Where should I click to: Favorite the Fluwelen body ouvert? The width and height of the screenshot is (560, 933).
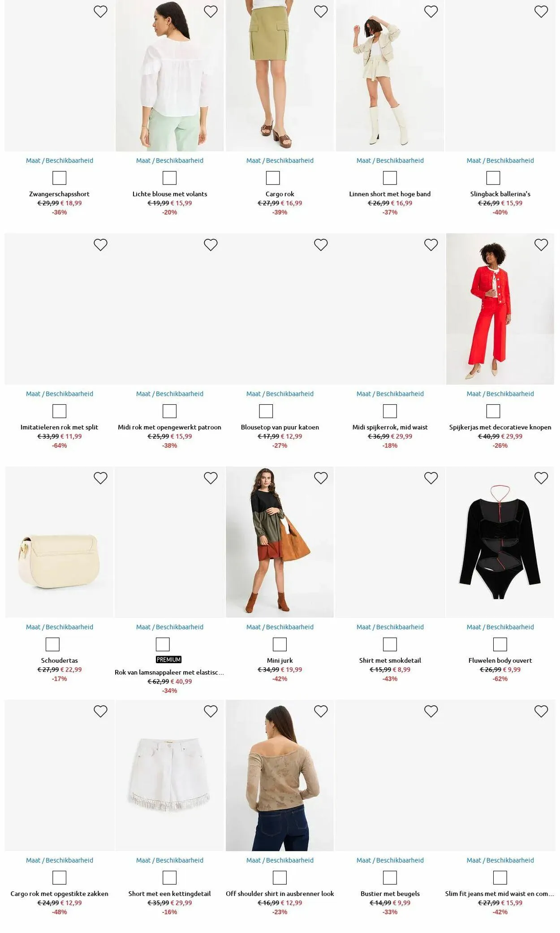(541, 478)
